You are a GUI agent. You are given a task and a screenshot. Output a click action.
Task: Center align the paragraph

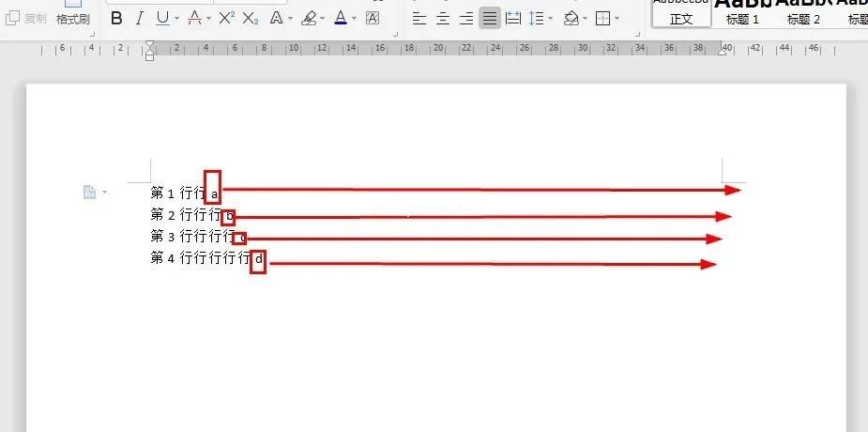(443, 19)
